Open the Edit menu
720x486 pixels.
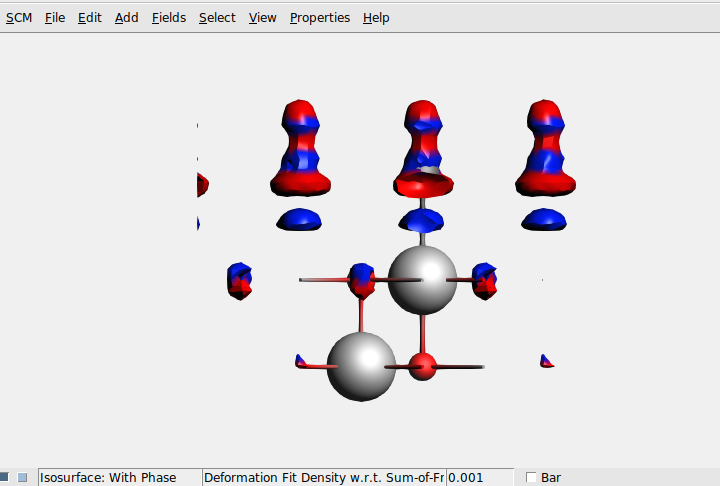(90, 18)
